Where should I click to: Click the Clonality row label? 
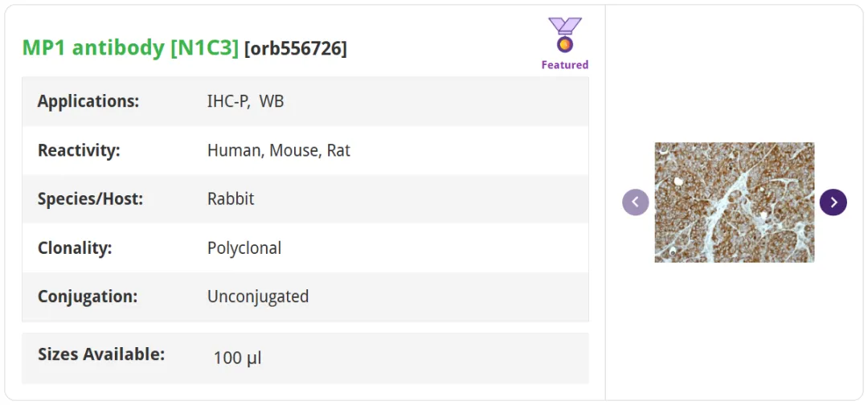pos(75,247)
